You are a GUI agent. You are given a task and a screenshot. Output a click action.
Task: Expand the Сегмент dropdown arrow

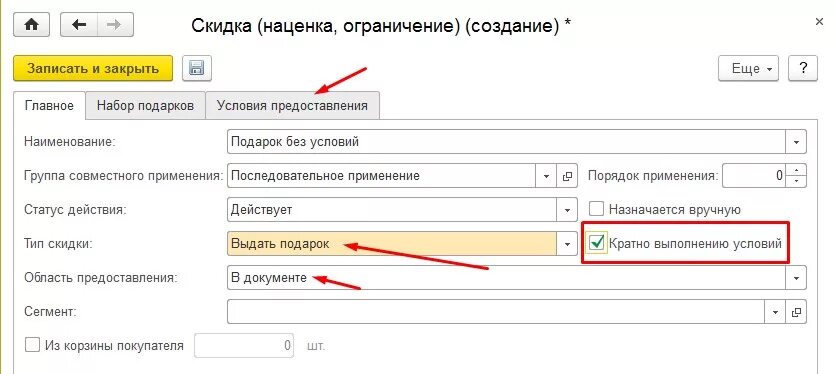(x=775, y=312)
